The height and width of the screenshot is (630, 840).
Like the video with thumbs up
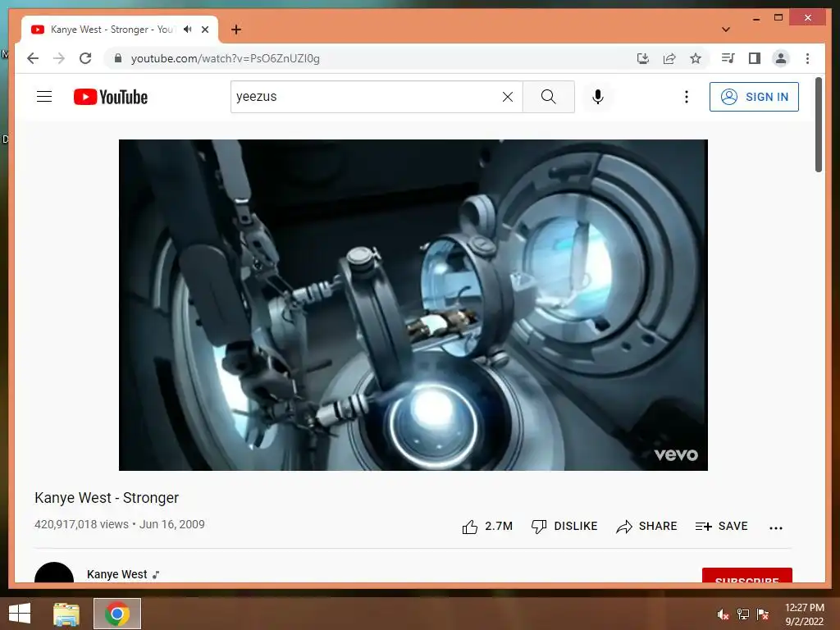pyautogui.click(x=486, y=527)
